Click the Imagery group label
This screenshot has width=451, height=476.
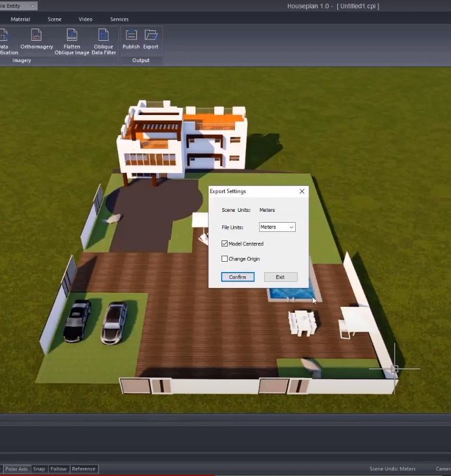pos(21,60)
